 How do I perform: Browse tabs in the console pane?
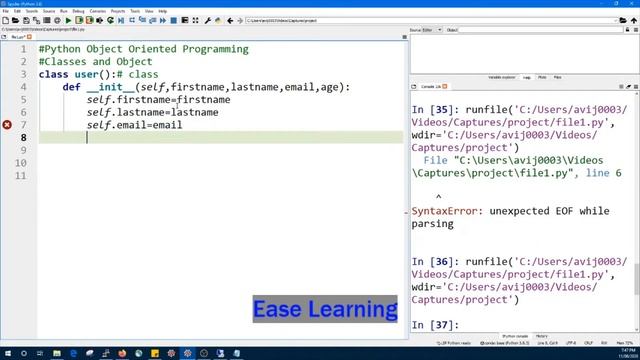pyautogui.click(x=414, y=87)
